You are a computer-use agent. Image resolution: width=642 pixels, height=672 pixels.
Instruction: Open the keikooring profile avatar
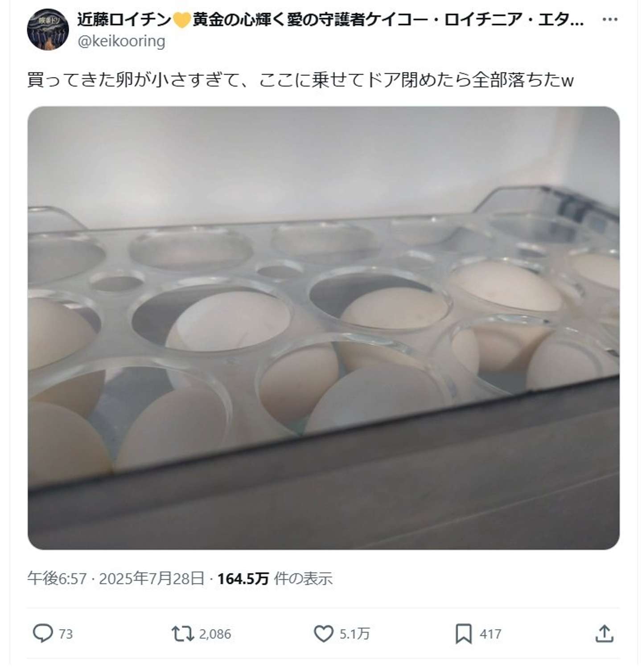pyautogui.click(x=48, y=29)
